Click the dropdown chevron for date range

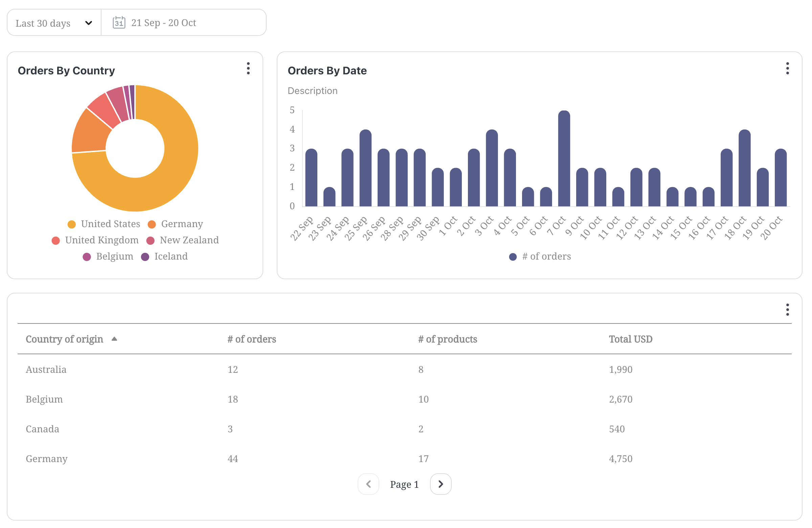coord(89,23)
